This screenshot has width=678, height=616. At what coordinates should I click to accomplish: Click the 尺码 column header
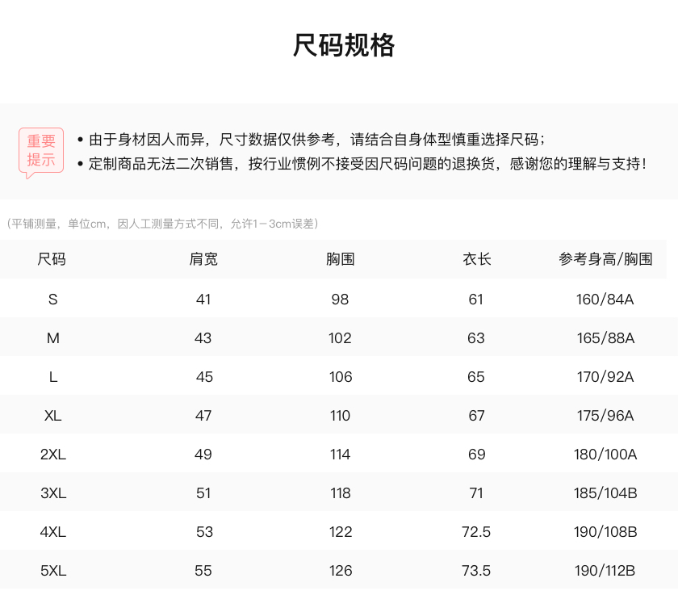(52, 259)
